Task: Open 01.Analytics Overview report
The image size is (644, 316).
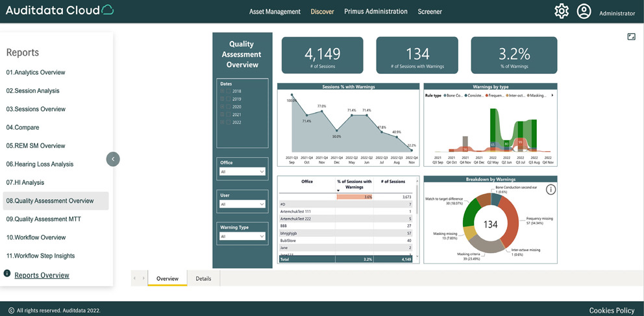Action: (36, 73)
